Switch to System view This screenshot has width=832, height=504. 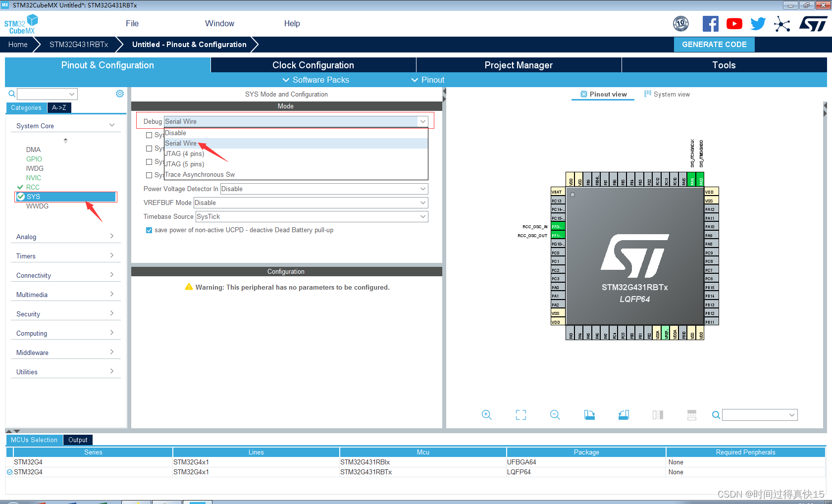(667, 94)
